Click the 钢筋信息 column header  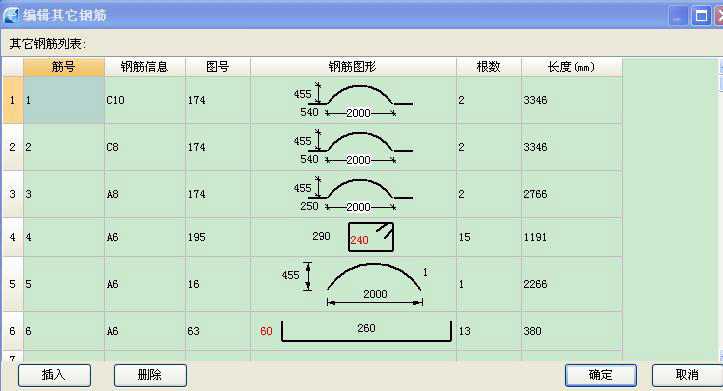tap(145, 67)
